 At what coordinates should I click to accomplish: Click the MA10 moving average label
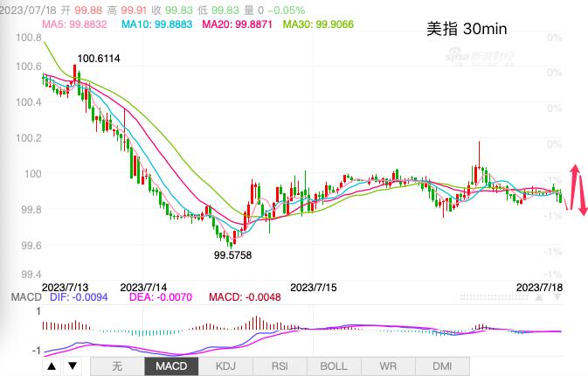(157, 24)
